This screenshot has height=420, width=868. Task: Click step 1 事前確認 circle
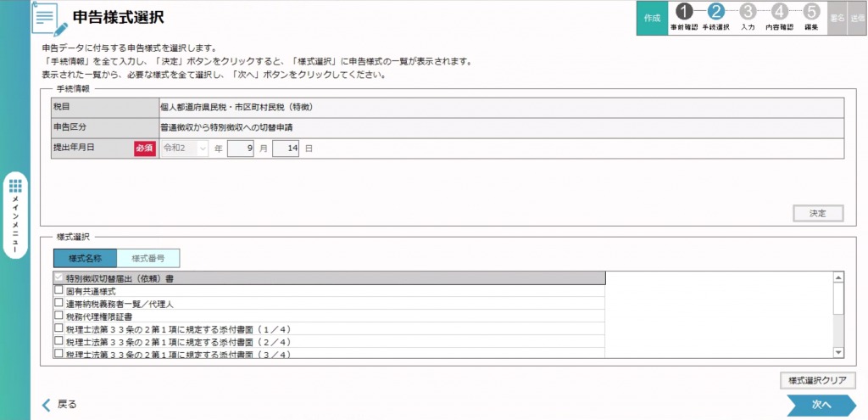[x=685, y=12]
